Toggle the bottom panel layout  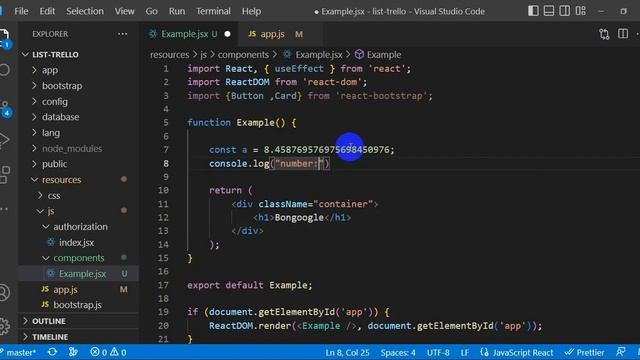pos(549,11)
